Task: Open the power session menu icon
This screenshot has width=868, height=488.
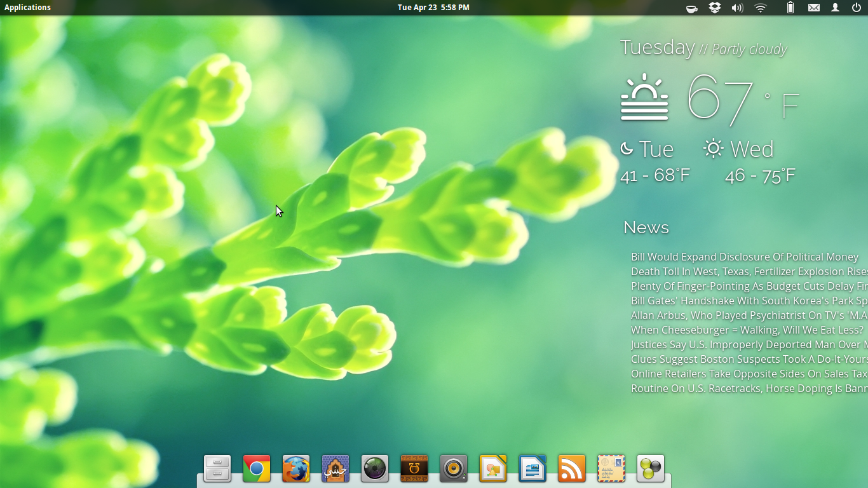Action: click(857, 8)
